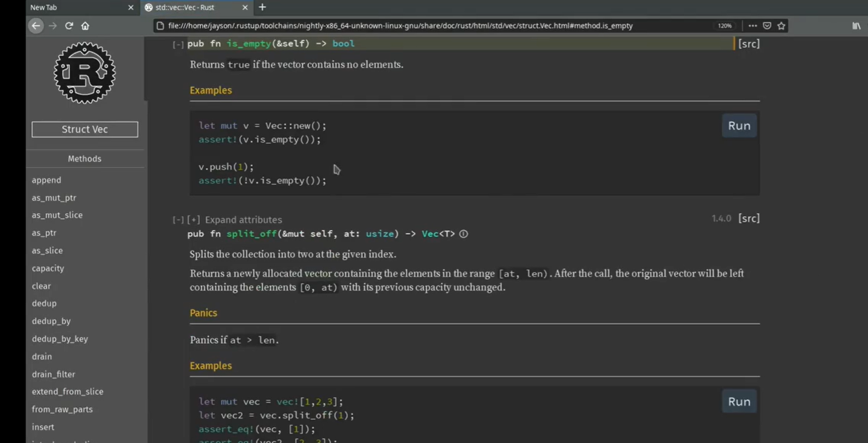Image resolution: width=868 pixels, height=443 pixels.
Task: Click the 120% zoom level indicator
Action: pos(724,26)
